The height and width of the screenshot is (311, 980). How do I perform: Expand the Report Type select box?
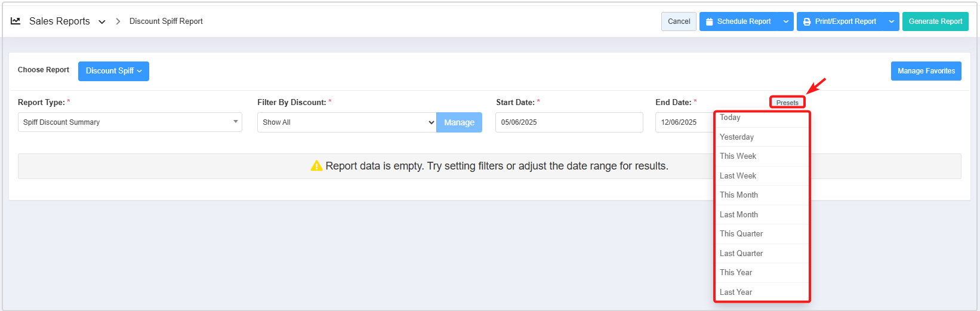pyautogui.click(x=130, y=122)
